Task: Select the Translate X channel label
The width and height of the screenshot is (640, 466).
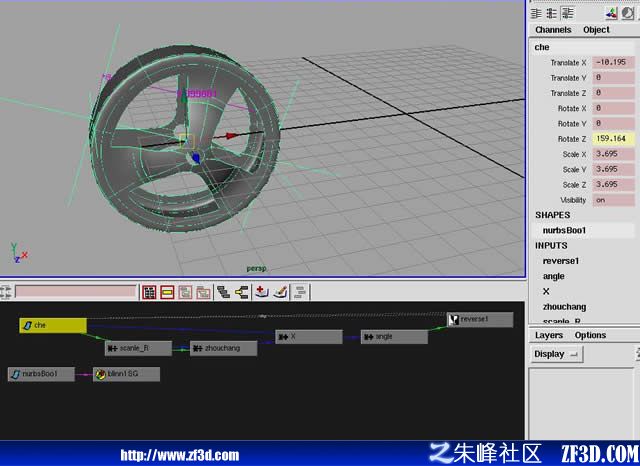Action: pyautogui.click(x=568, y=62)
